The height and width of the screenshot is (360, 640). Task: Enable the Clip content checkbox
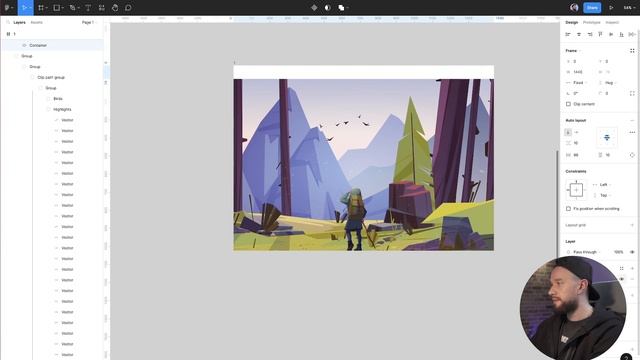coord(568,104)
